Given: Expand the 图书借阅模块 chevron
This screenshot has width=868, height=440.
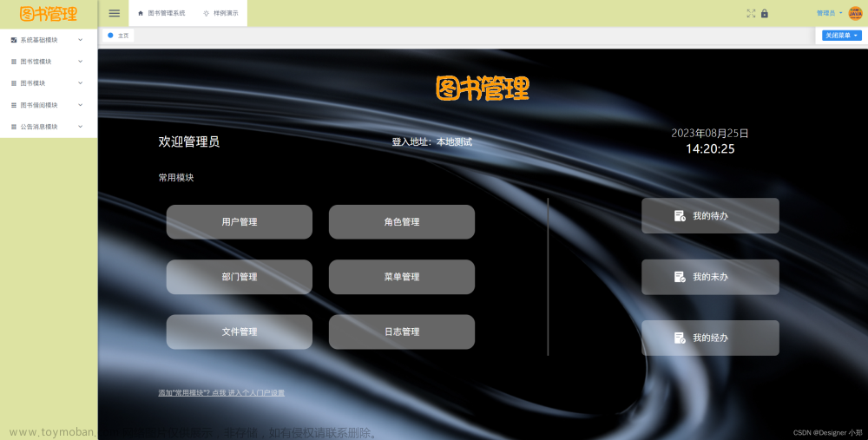Looking at the screenshot, I should 80,105.
